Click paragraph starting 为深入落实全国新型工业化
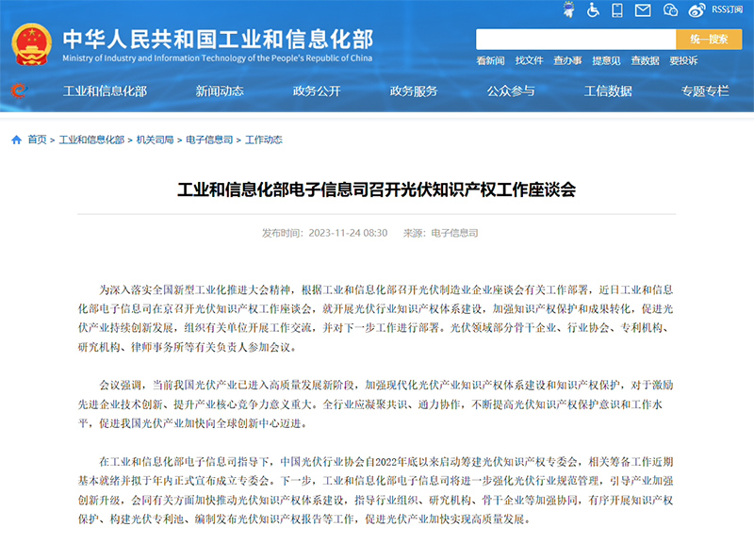The width and height of the screenshot is (754, 560). pos(376,318)
